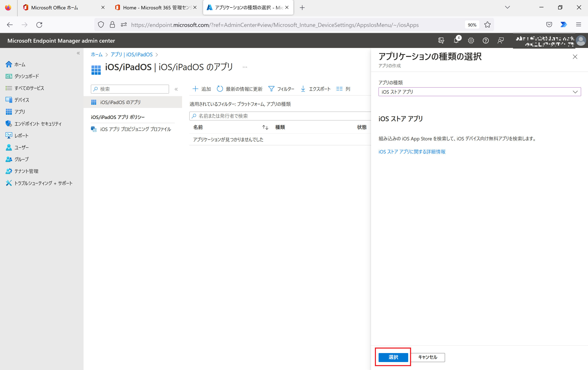Open テナント管理 in the sidebar
The width and height of the screenshot is (588, 370).
22,171
